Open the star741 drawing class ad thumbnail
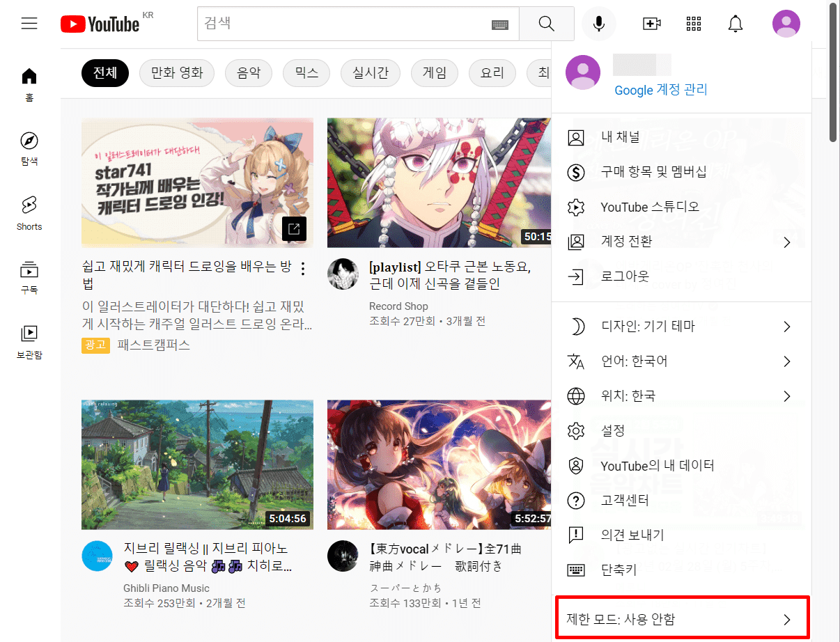 (x=197, y=182)
